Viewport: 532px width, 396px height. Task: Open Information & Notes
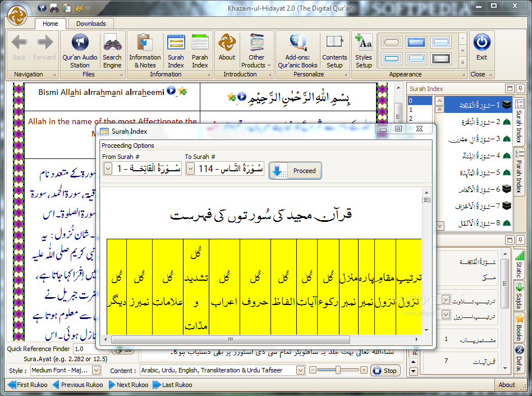[x=145, y=51]
